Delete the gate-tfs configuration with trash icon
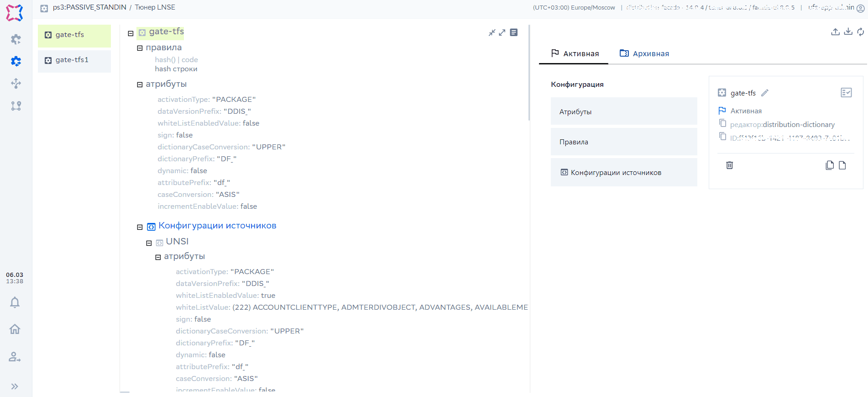 pyautogui.click(x=729, y=165)
